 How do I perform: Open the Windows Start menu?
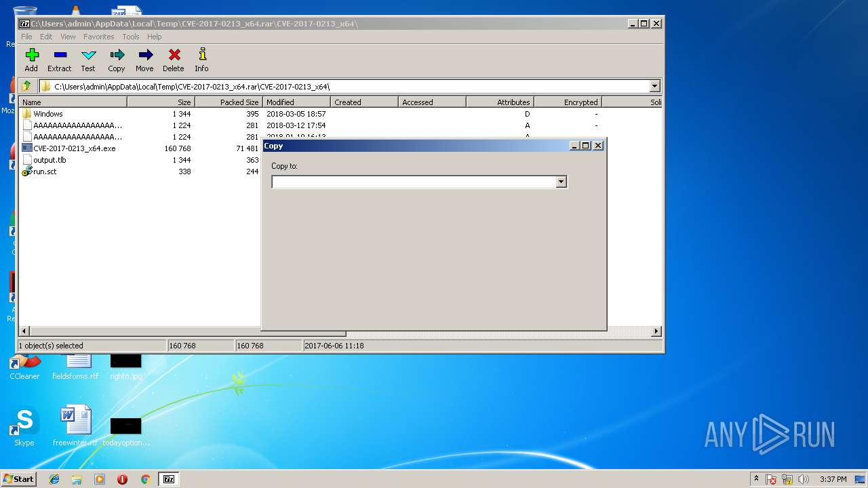point(19,479)
